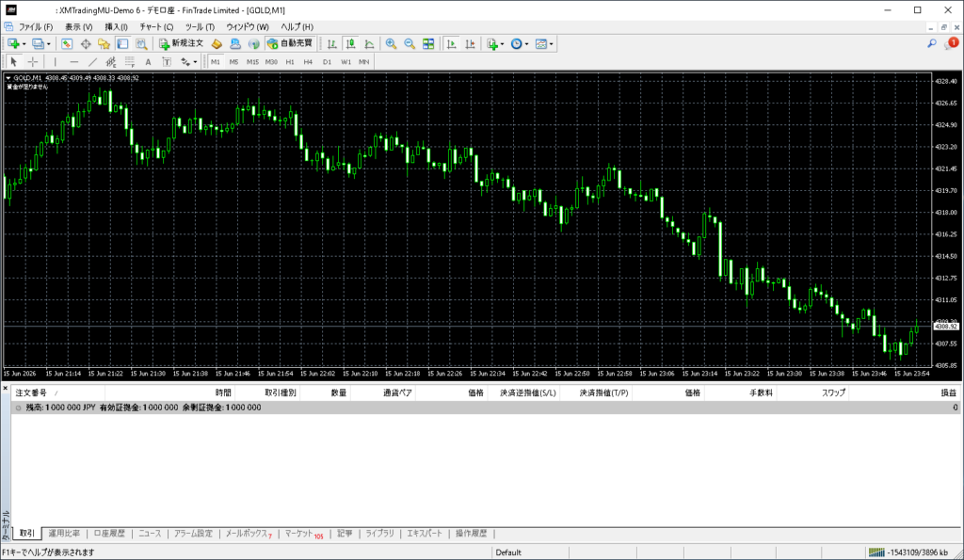Switch timeframe to MN
This screenshot has width=964, height=560.
pyautogui.click(x=364, y=61)
